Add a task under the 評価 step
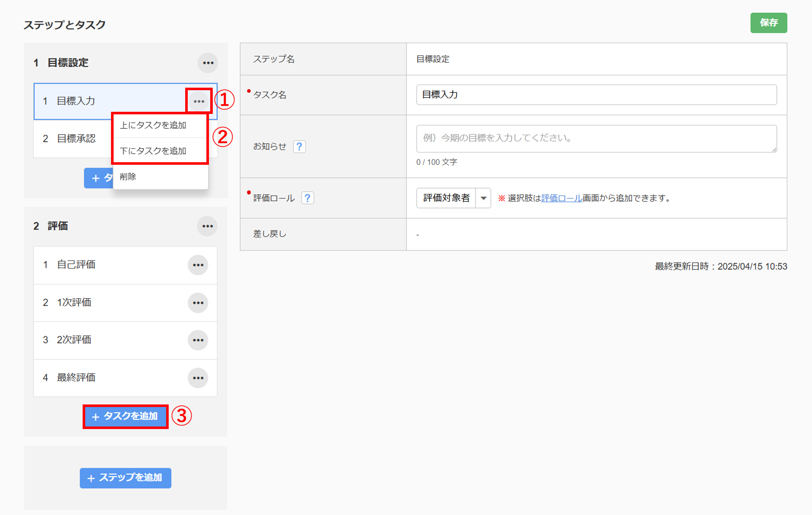This screenshot has height=515, width=812. click(125, 416)
